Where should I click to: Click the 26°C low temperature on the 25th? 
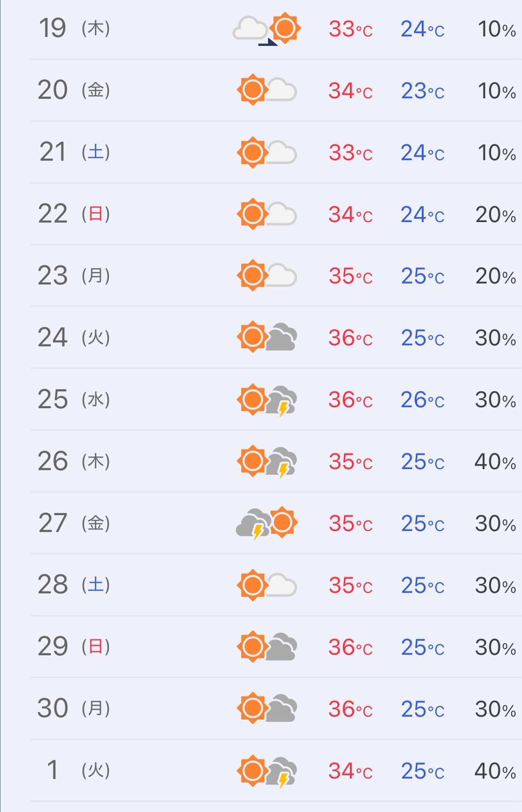(422, 400)
